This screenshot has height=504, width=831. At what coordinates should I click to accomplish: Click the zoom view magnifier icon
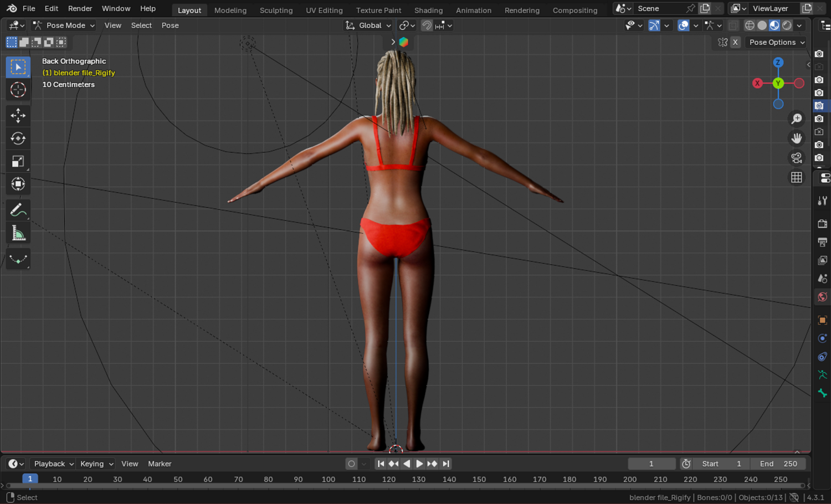point(797,119)
